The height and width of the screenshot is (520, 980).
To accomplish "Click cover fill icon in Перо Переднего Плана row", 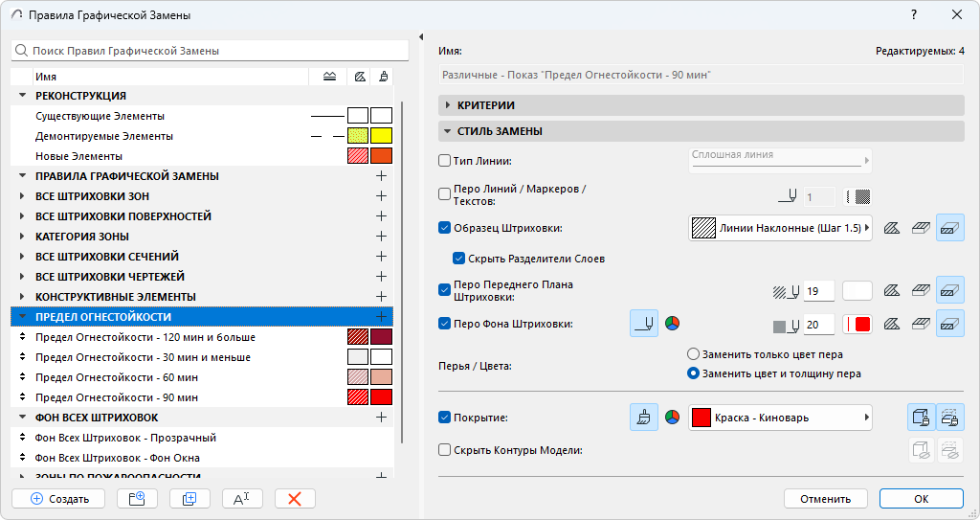I will pos(922,290).
